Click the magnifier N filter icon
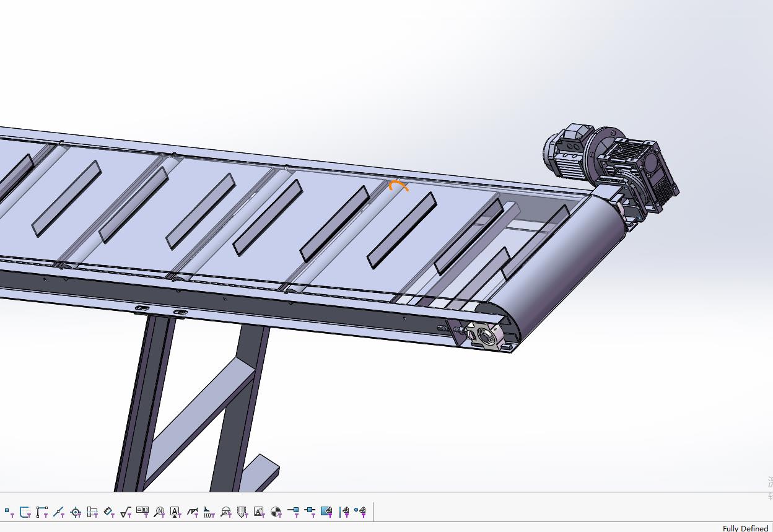 pos(159,512)
